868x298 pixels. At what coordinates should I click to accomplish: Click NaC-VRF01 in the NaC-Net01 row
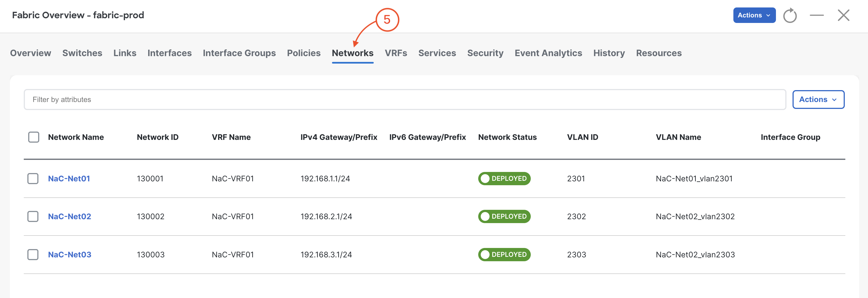click(233, 179)
